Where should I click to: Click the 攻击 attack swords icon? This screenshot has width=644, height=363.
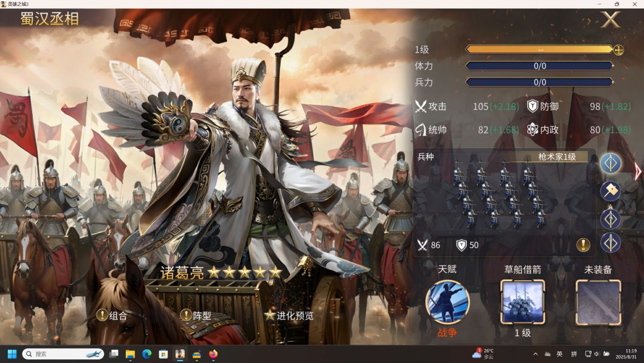(420, 106)
